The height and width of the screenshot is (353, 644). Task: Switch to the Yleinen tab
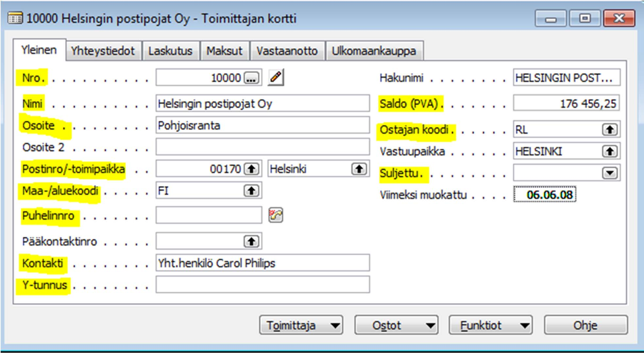click(x=39, y=50)
